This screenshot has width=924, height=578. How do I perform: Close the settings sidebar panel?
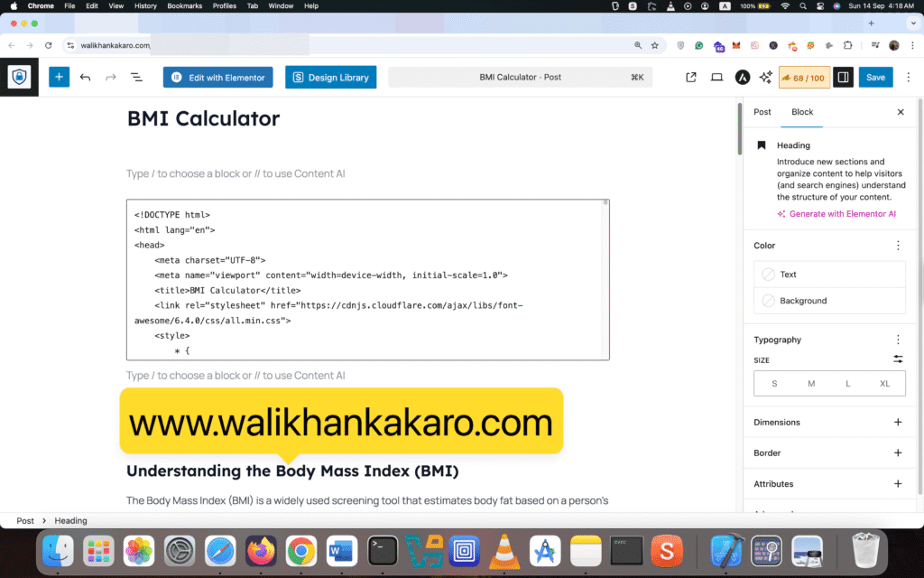[x=900, y=112]
